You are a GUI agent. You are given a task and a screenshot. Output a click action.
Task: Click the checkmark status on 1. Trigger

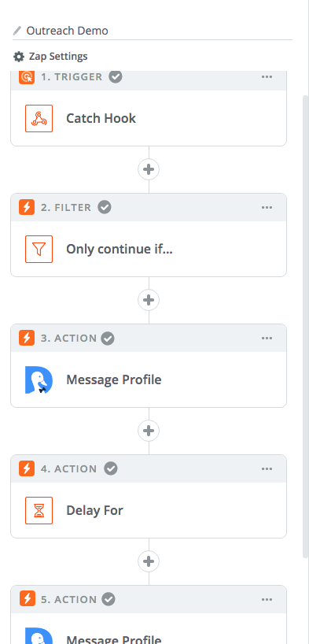116,76
